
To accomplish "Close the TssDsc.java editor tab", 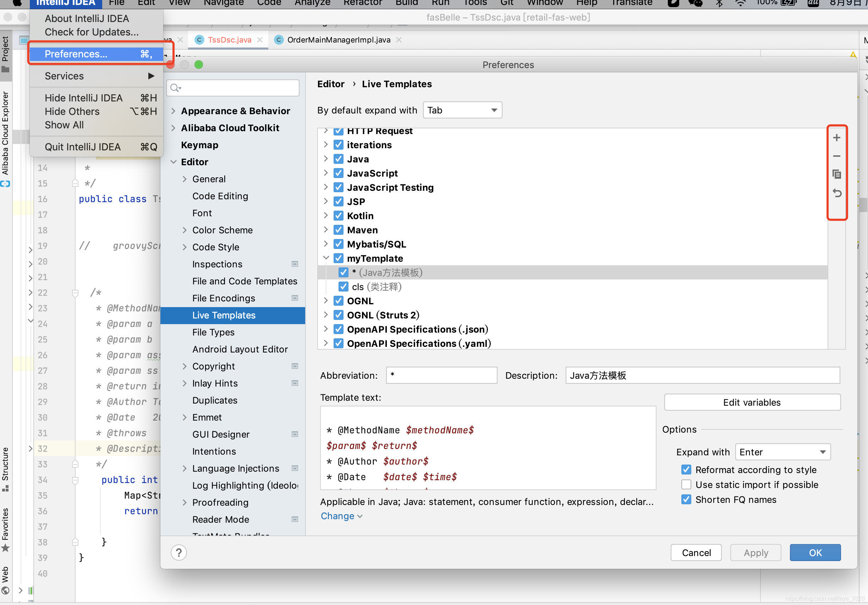I will (x=260, y=40).
